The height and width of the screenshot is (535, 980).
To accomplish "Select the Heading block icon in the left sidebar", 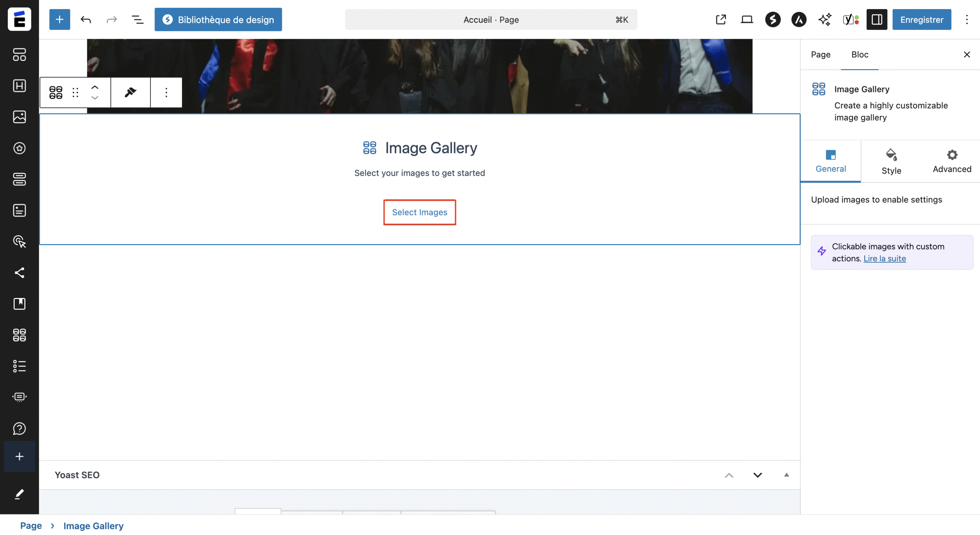I will coord(19,86).
